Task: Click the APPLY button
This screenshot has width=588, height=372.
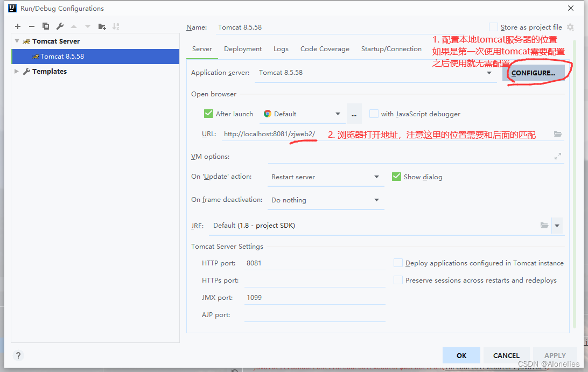Action: pos(555,355)
